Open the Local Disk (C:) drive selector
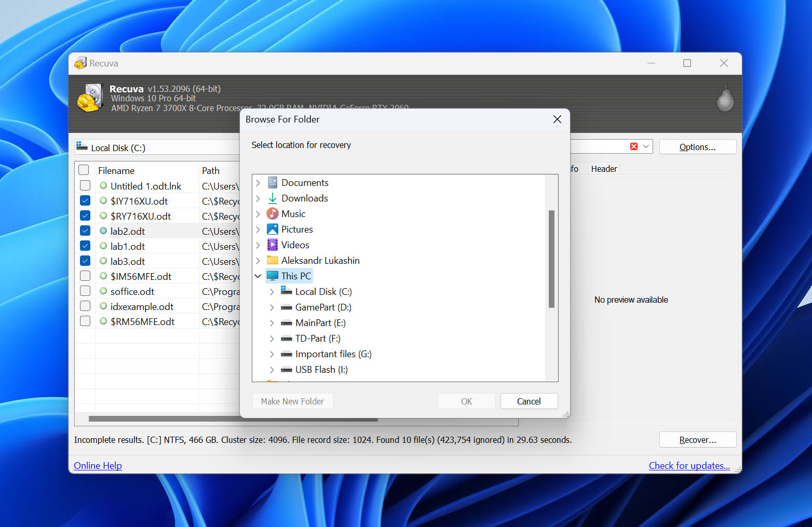This screenshot has width=812, height=527. coord(157,147)
